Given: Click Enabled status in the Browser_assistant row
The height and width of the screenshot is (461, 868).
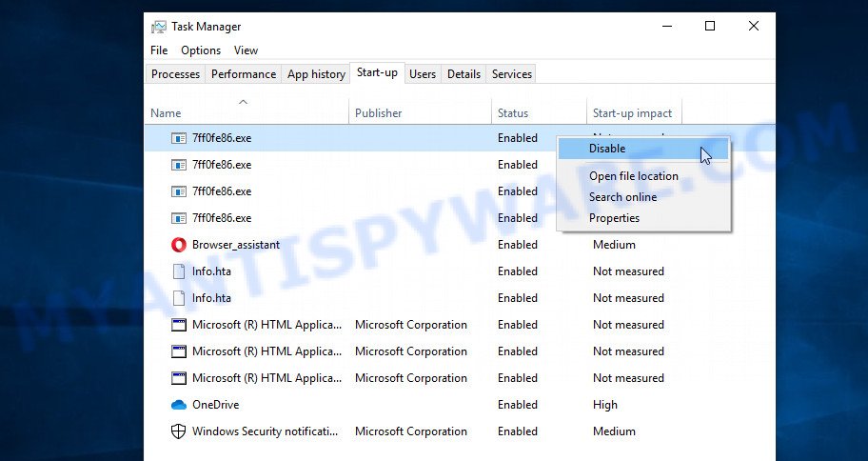Looking at the screenshot, I should 518,245.
